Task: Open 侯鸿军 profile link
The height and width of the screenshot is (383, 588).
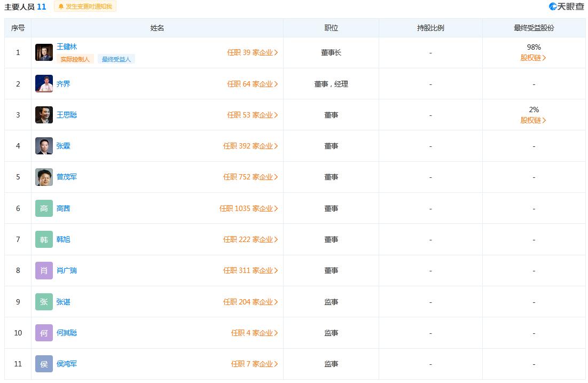Action: coord(67,364)
